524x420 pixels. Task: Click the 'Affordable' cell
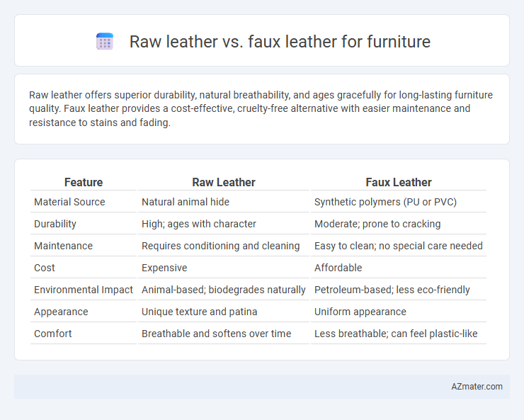338,268
